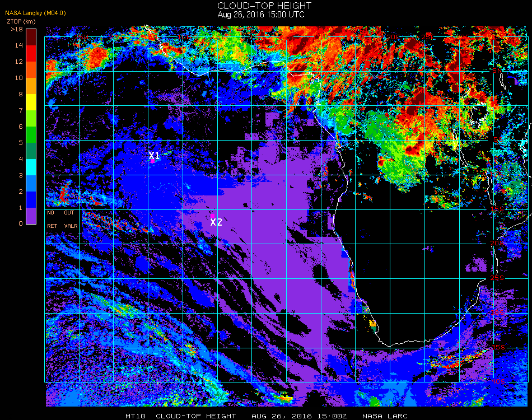Select the cyan 3–4 km legend swatch
532x420 pixels.
31,167
